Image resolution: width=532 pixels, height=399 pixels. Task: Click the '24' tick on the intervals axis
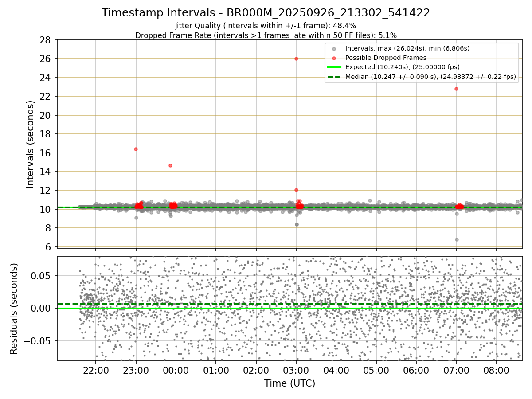tap(45, 78)
